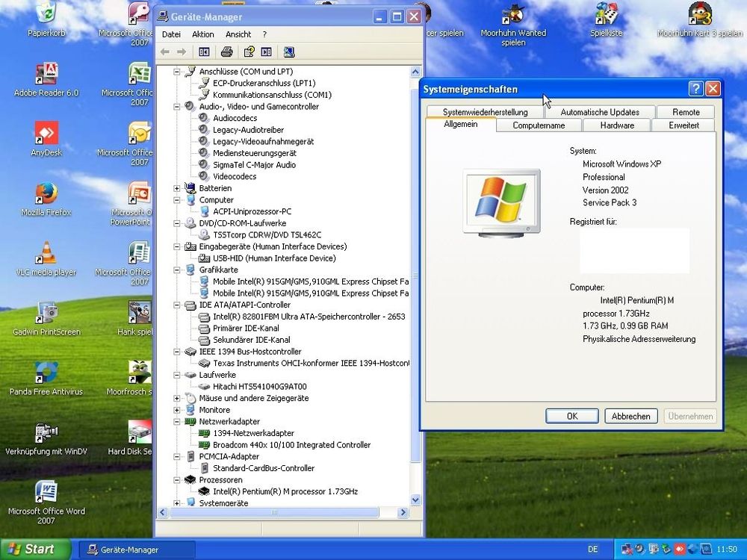Expand Mäuse und andere Zeigegeräte node
This screenshot has height=560, width=747.
coord(177,399)
